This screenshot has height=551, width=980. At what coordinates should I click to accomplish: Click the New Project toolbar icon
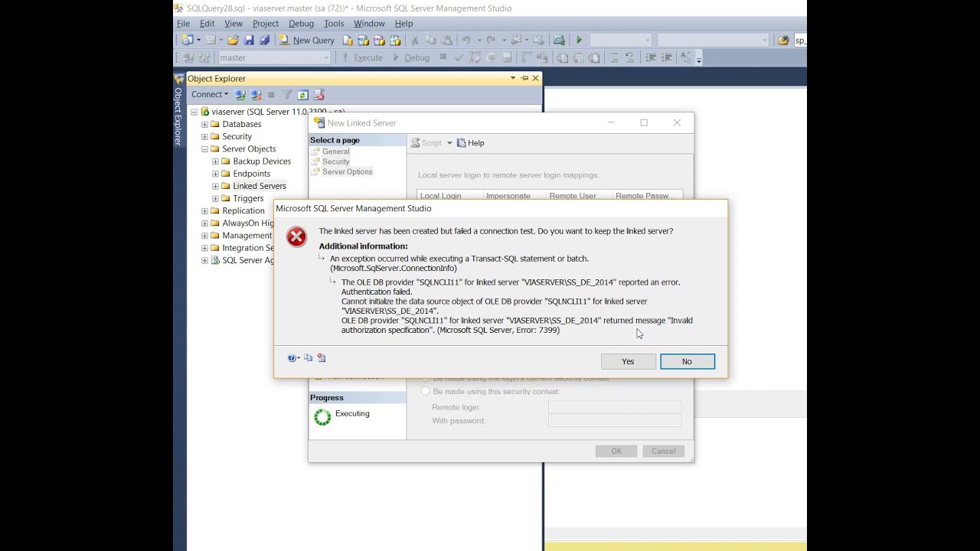click(x=188, y=40)
